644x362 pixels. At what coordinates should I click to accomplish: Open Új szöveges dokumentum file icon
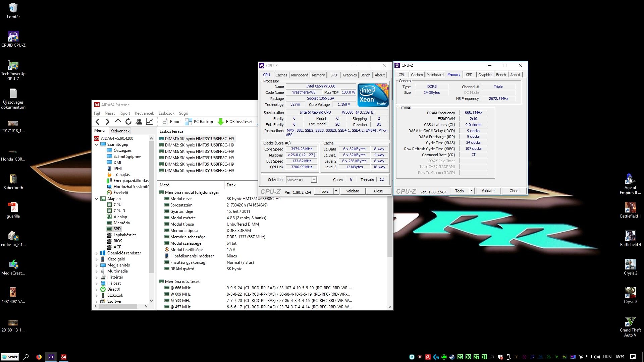(x=13, y=99)
